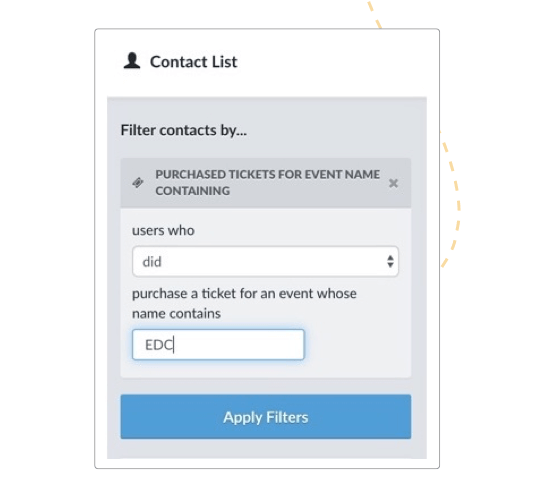
Task: Click the "Filter contacts by..." heading
Action: 184,130
